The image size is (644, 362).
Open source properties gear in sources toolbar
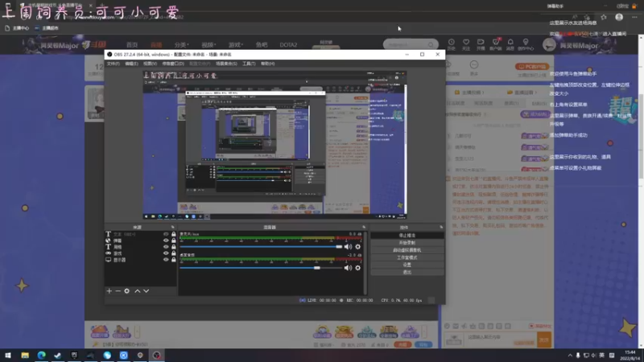127,291
